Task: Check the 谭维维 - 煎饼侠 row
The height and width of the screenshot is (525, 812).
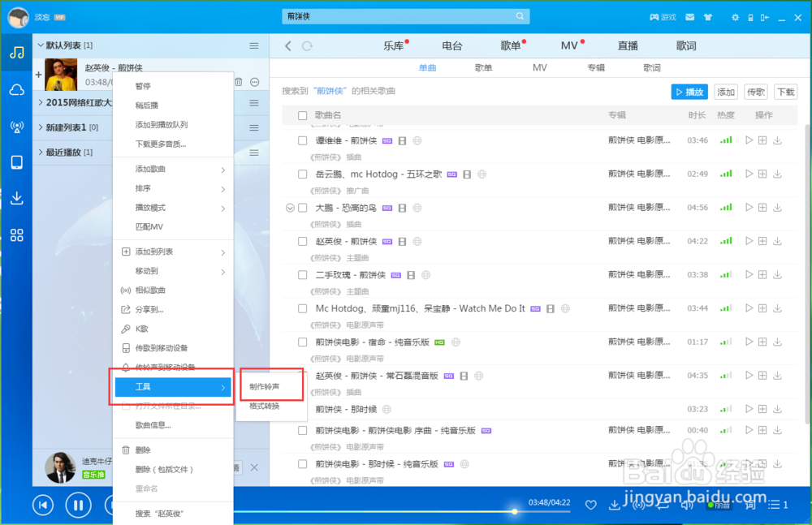Action: [302, 140]
